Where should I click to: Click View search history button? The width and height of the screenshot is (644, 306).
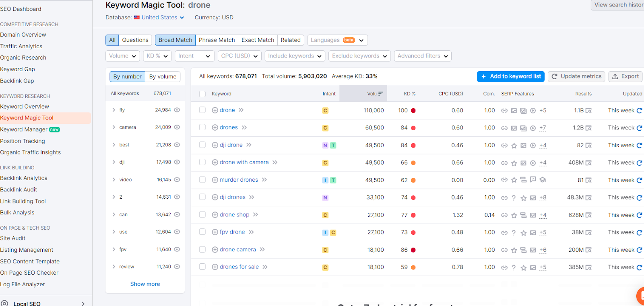coord(617,5)
